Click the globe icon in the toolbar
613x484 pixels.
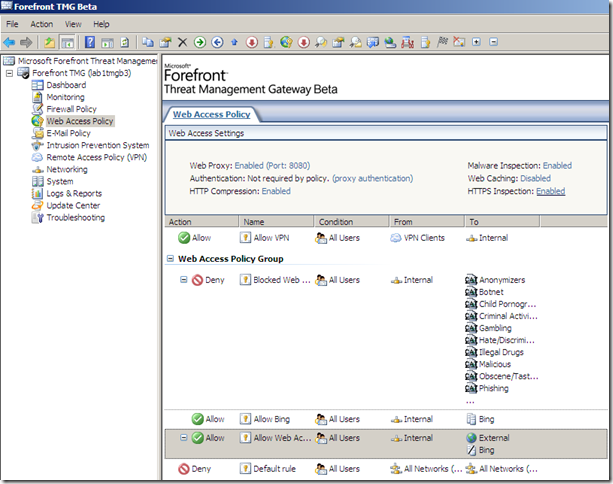286,42
